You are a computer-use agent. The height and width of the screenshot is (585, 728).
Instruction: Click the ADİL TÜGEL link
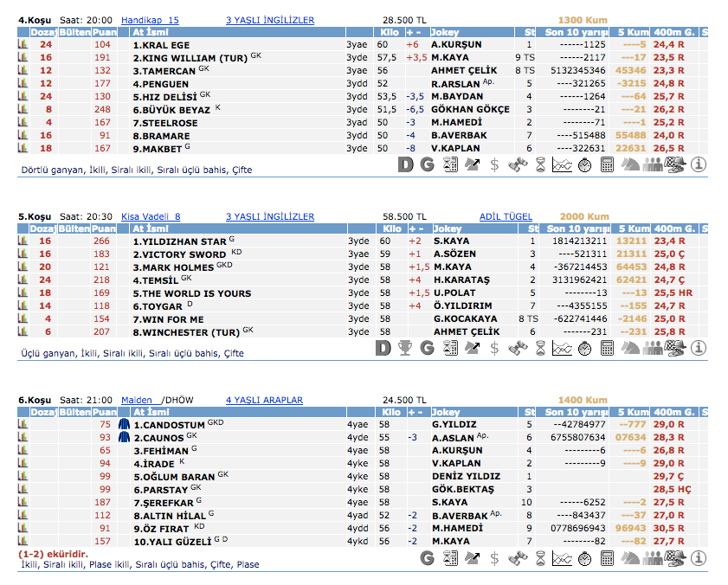(x=506, y=216)
